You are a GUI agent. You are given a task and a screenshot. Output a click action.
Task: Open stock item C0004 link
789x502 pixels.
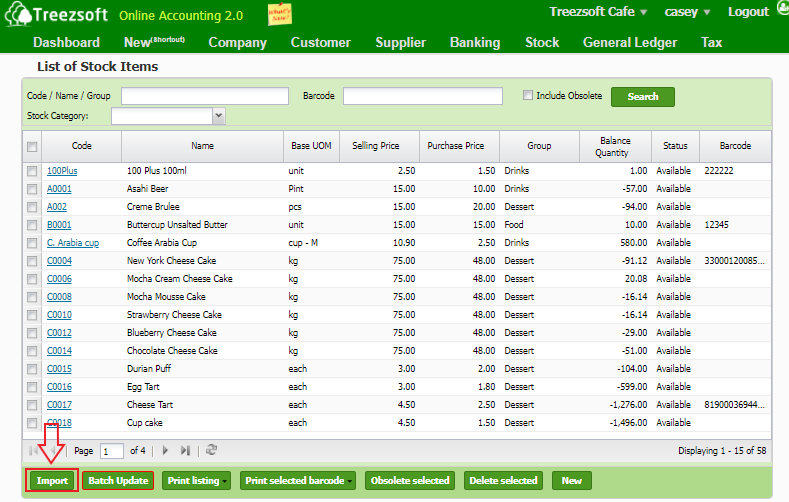pyautogui.click(x=59, y=261)
